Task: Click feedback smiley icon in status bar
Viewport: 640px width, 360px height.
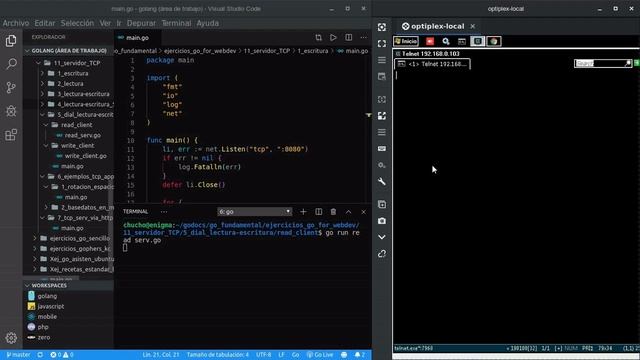Action: pyautogui.click(x=344, y=355)
